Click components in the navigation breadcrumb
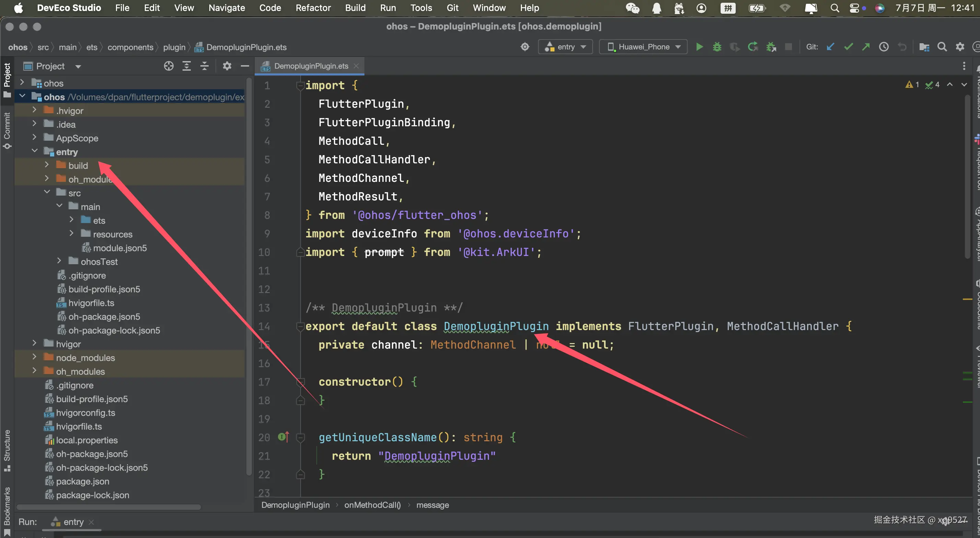The image size is (980, 538). 130,47
